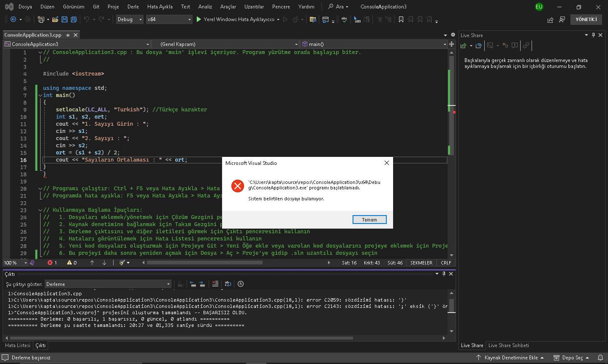608x364 pixels.
Task: Open the new project icon in toolbar
Action: click(x=41, y=19)
